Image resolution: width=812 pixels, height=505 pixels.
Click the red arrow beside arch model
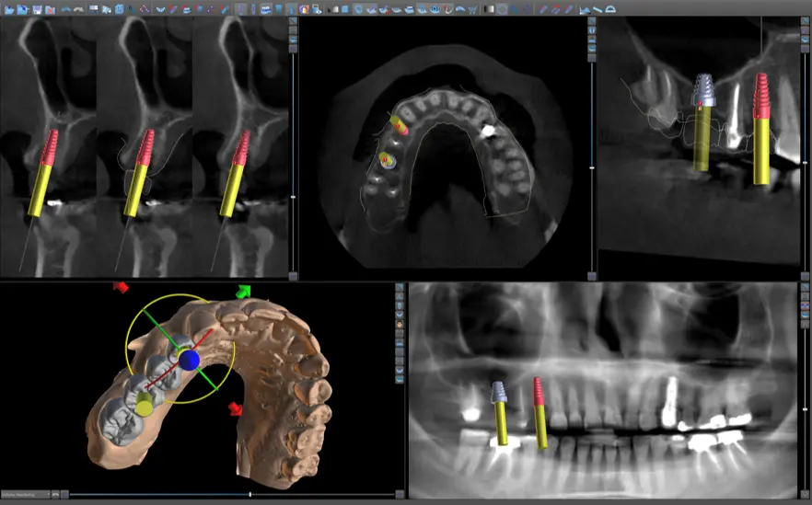pyautogui.click(x=236, y=408)
